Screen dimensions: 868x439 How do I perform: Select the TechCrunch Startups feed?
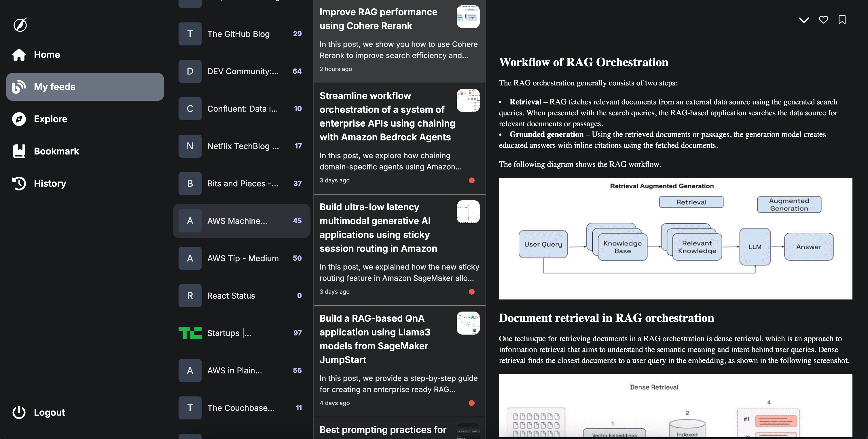(241, 333)
